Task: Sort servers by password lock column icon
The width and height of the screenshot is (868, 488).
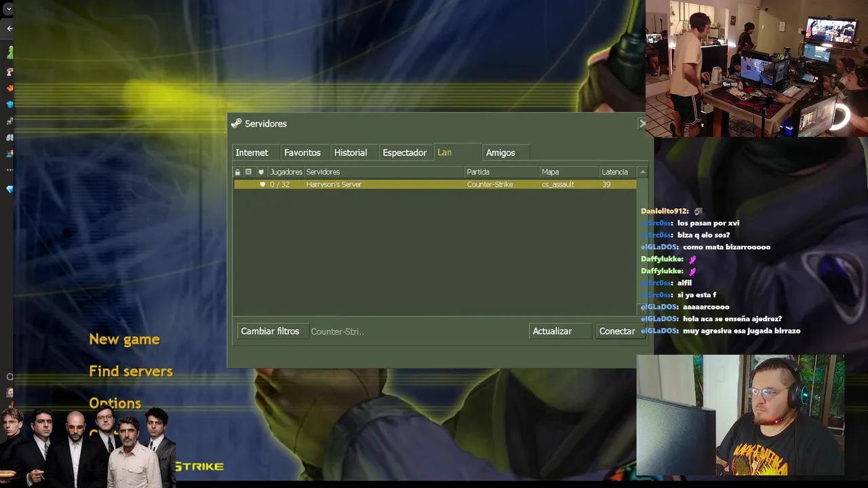Action: click(237, 172)
